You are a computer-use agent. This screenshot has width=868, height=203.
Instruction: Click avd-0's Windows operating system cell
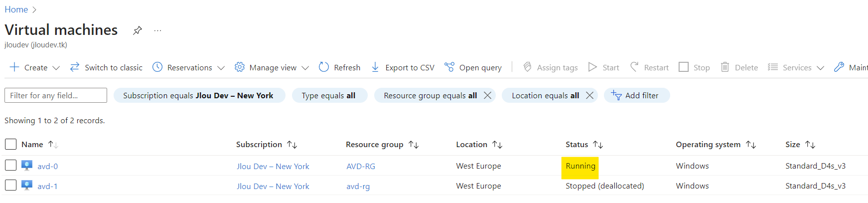[692, 166]
